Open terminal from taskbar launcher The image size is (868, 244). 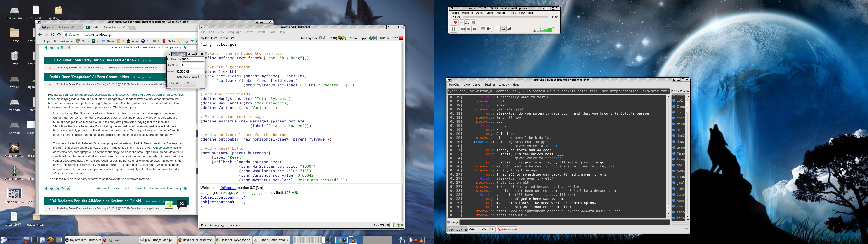pyautogui.click(x=34, y=240)
